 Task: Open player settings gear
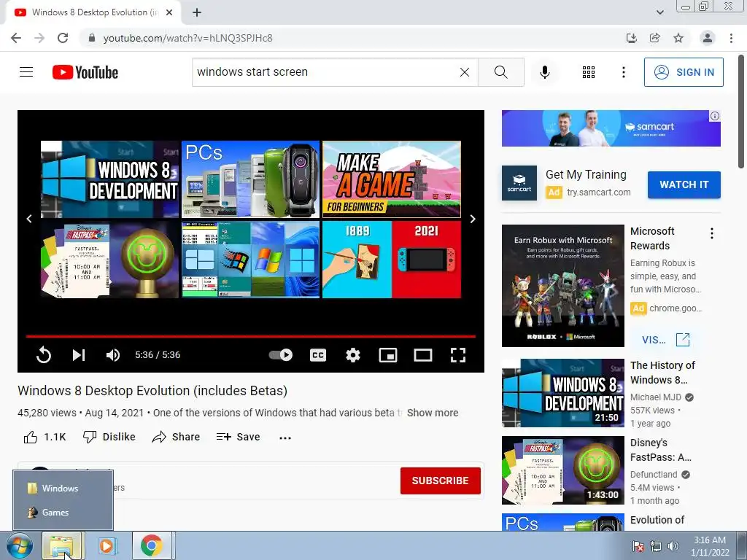(353, 355)
